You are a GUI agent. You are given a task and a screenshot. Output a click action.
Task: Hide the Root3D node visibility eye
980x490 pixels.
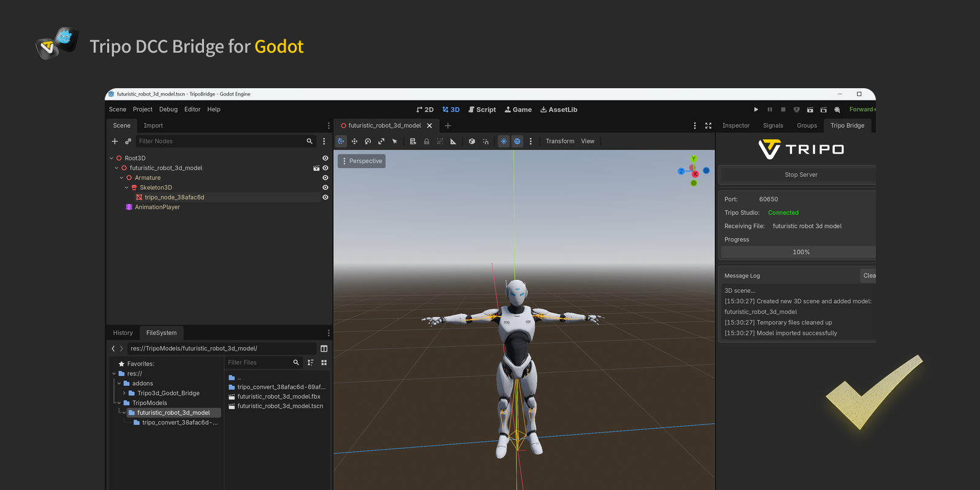click(325, 158)
